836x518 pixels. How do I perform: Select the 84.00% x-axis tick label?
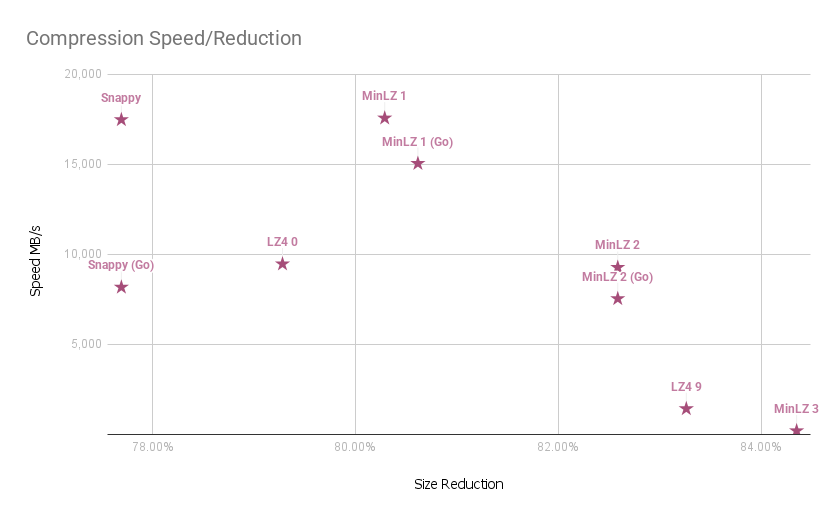pyautogui.click(x=761, y=447)
